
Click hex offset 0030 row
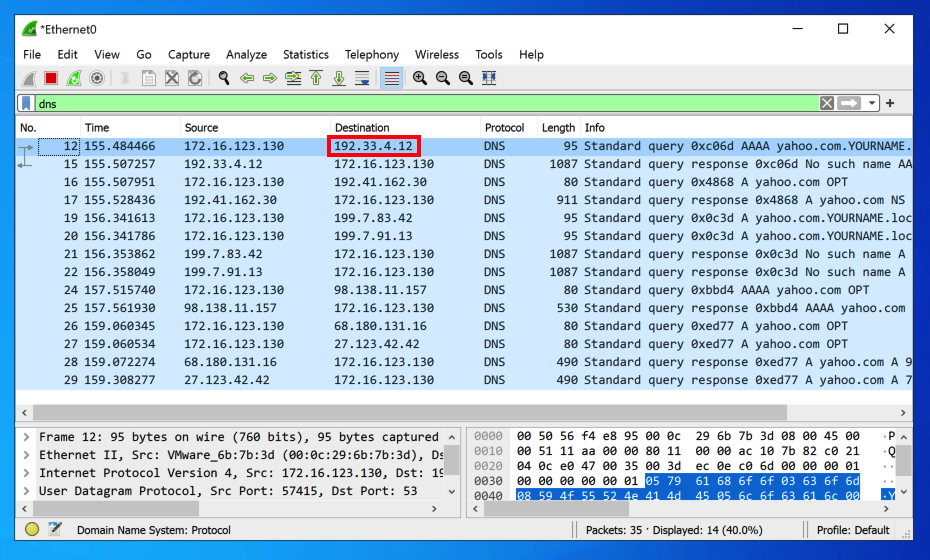click(x=488, y=481)
